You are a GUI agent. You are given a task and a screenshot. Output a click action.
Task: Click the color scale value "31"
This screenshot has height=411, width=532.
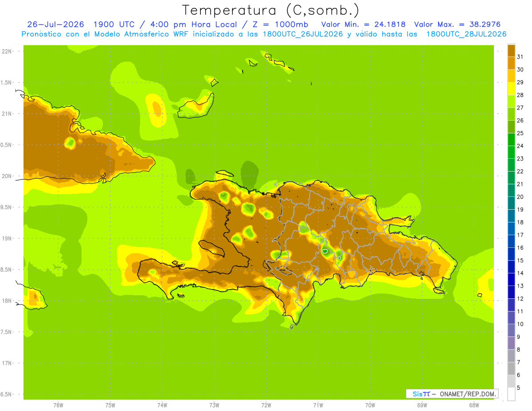[520, 57]
